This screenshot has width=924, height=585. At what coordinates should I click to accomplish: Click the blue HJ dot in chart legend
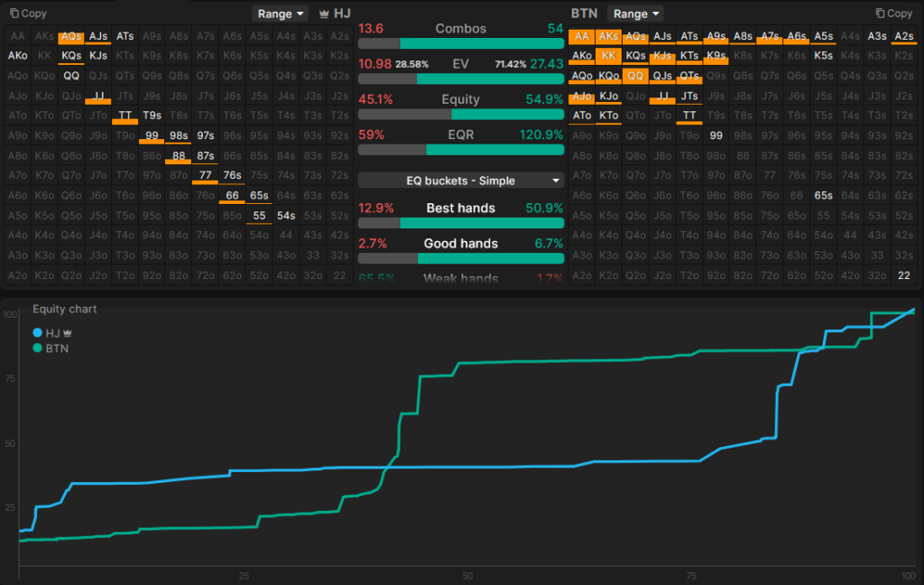tap(38, 332)
